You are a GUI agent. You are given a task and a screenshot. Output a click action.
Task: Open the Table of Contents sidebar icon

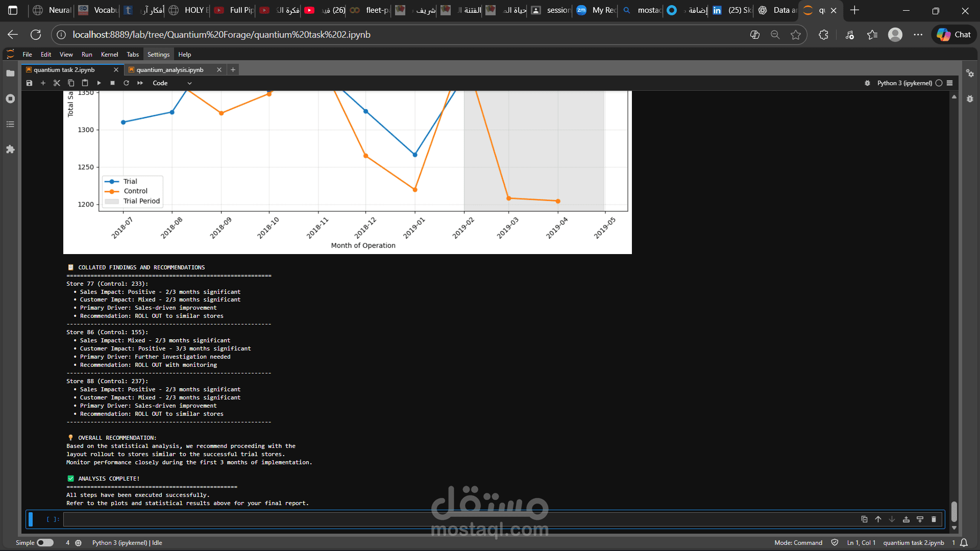click(10, 124)
